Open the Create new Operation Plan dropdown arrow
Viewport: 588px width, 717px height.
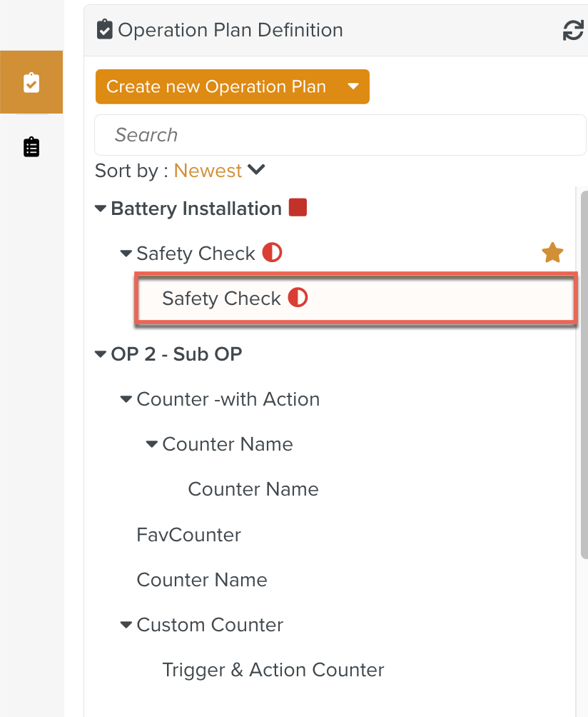[x=353, y=86]
